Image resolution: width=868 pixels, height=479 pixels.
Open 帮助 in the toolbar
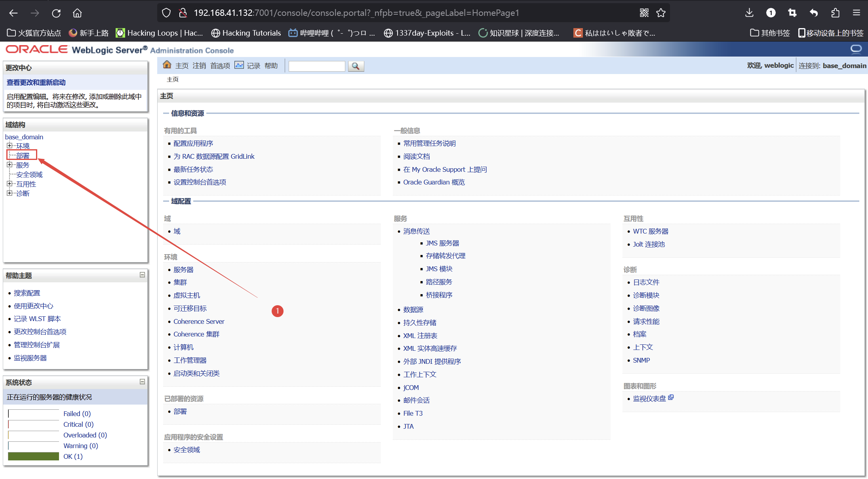271,66
